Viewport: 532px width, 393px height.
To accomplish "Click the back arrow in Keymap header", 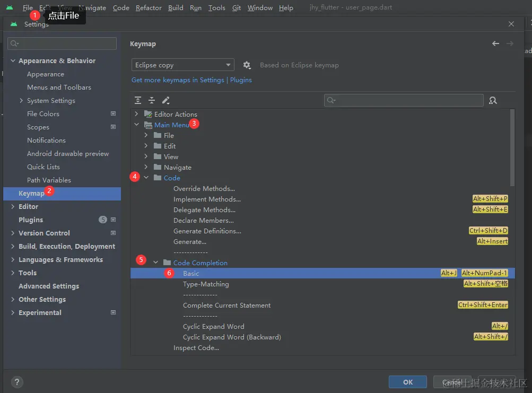I will [x=496, y=43].
